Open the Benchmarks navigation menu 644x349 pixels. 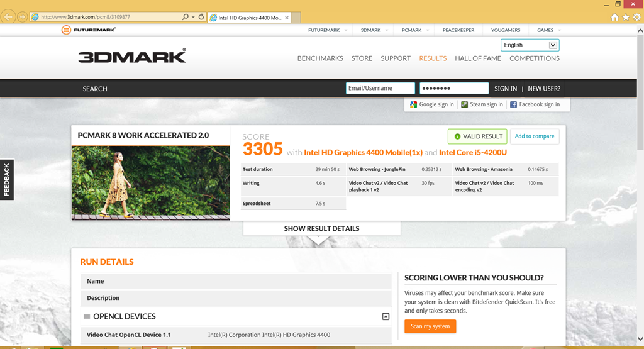click(x=320, y=58)
